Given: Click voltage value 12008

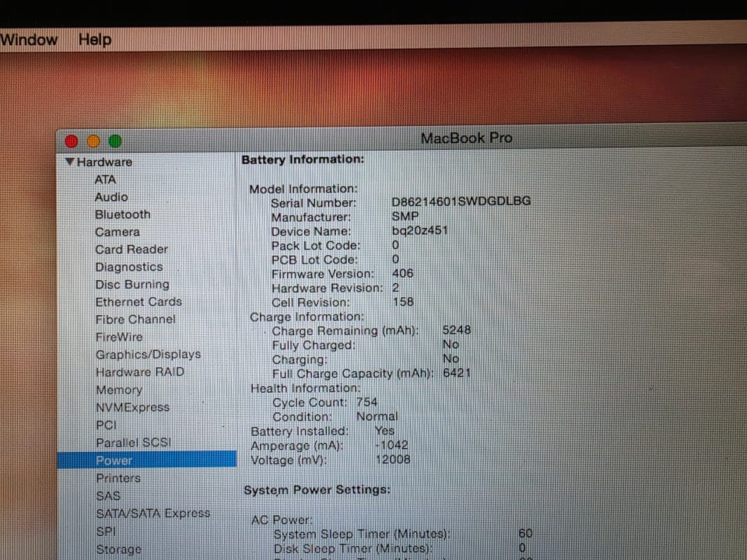Looking at the screenshot, I should pos(393,460).
